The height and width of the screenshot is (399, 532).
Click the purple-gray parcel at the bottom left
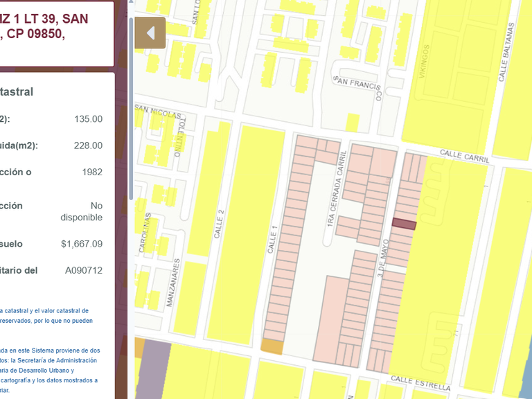(x=154, y=370)
